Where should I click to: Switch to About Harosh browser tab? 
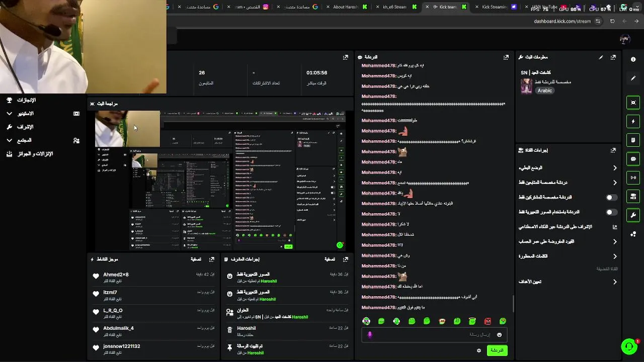[x=348, y=7]
